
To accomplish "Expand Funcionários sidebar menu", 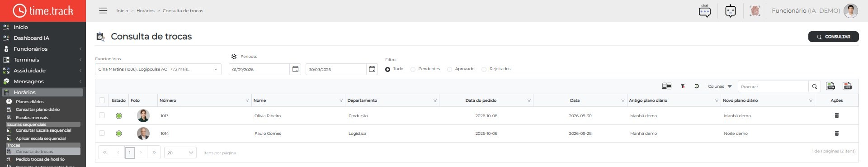I will (43, 49).
